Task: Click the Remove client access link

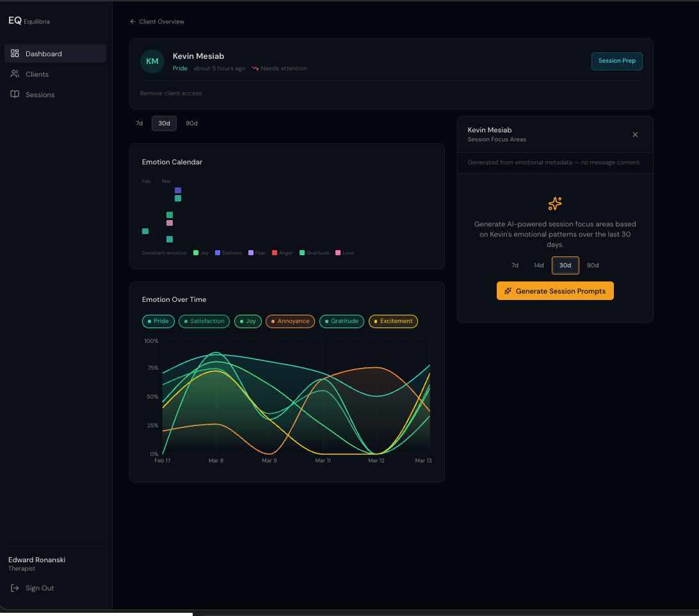Action: click(171, 93)
